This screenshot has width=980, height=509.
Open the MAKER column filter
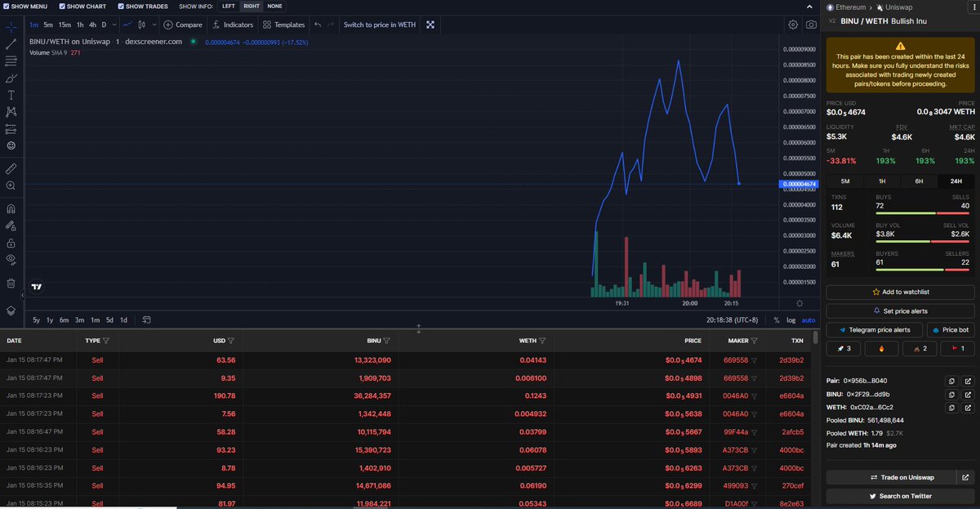[x=755, y=341]
